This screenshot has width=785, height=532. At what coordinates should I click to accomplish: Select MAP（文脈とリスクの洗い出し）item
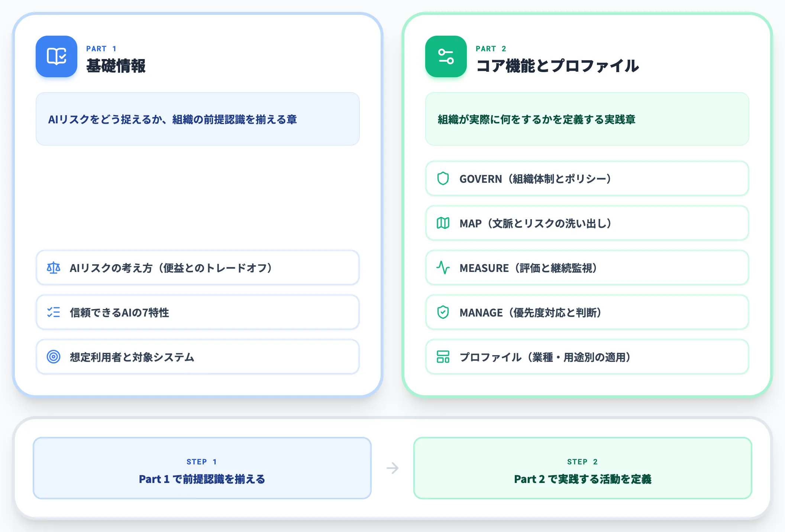pyautogui.click(x=587, y=223)
